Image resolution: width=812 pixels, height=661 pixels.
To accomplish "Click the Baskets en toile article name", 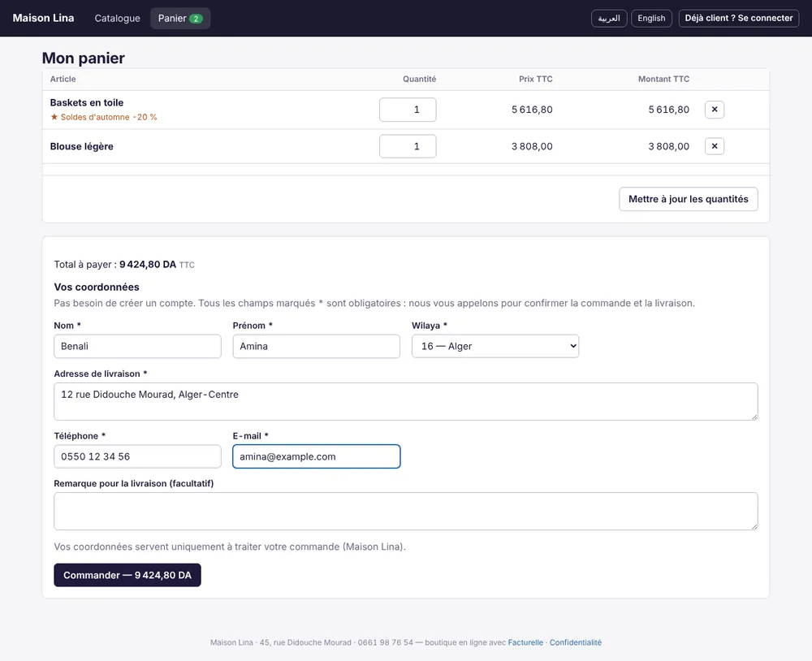I will pos(87,102).
